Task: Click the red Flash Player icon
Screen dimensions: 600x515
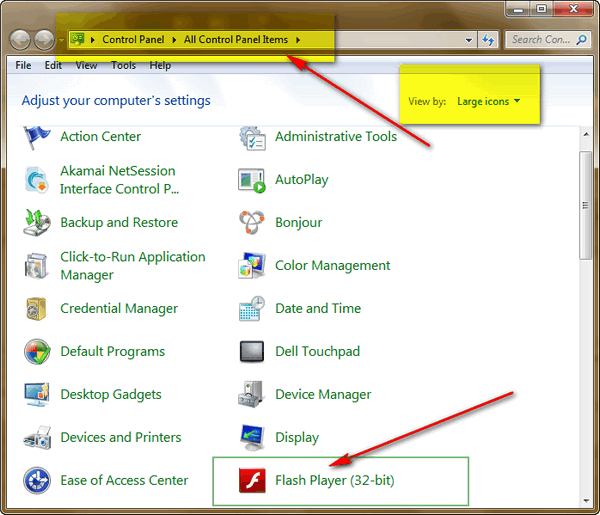Action: pos(252,480)
